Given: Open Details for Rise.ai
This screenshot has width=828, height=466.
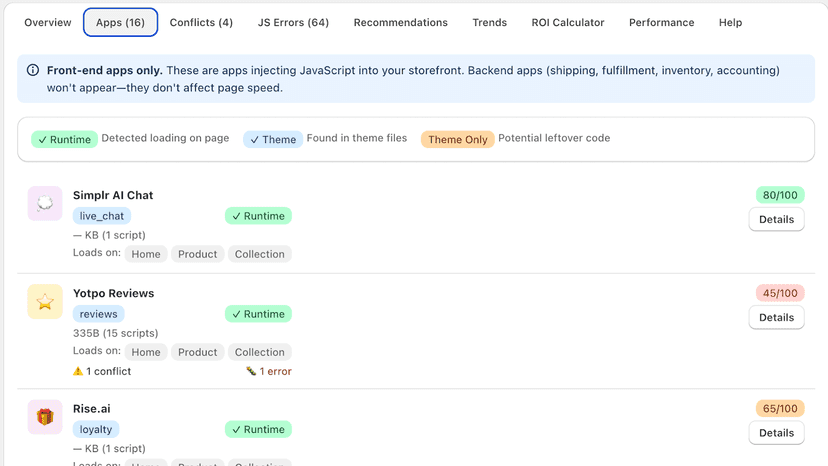Looking at the screenshot, I should point(776,433).
